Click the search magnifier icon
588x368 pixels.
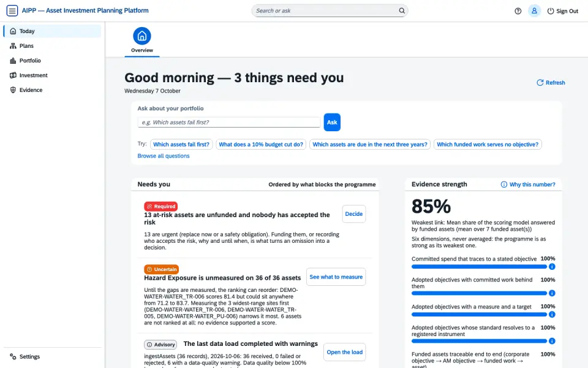[402, 10]
